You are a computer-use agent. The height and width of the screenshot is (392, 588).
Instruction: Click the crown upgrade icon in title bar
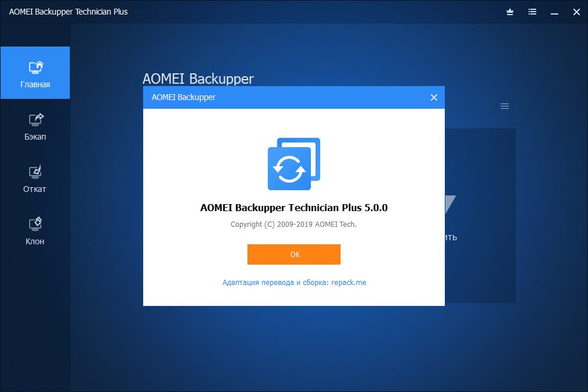[x=510, y=12]
